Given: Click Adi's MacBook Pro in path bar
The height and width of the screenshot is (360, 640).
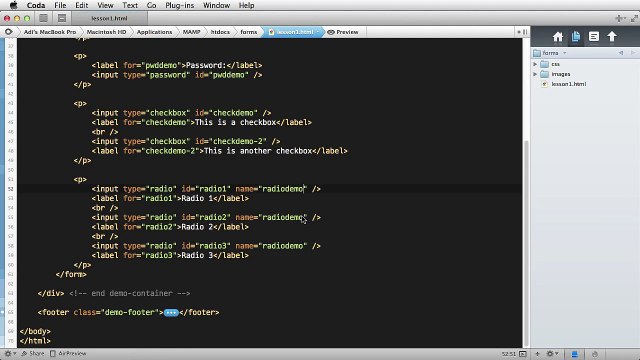Looking at the screenshot, I should [x=50, y=32].
